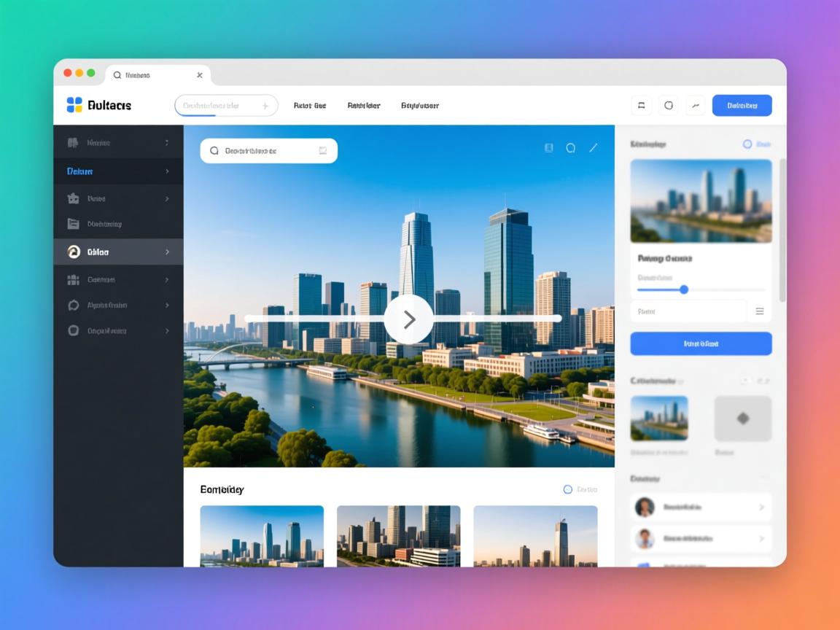Click the circle icon button in the top header
This screenshot has width=840, height=630.
tap(668, 105)
